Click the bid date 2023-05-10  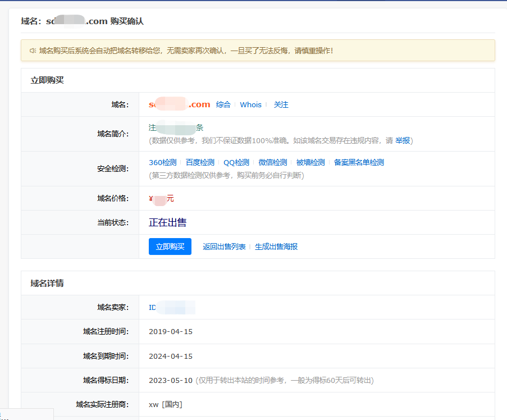click(170, 381)
